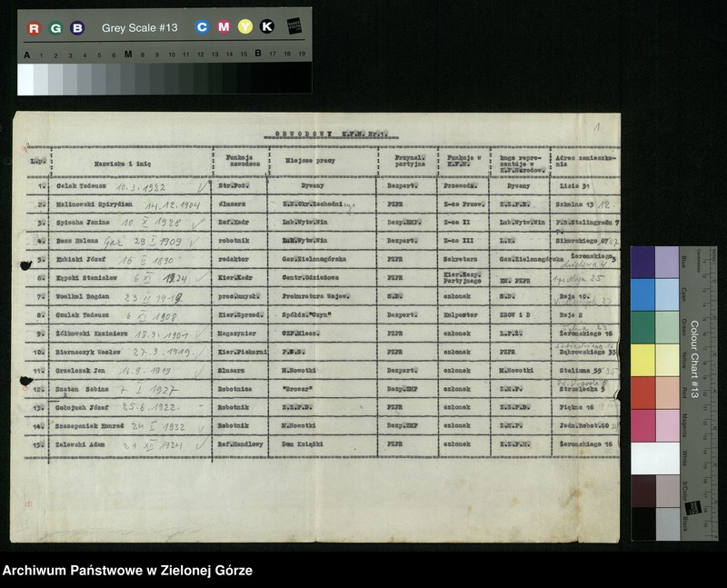Viewport: 727px width, 588px height.
Task: Click the green G circle icon
Action: click(x=55, y=28)
